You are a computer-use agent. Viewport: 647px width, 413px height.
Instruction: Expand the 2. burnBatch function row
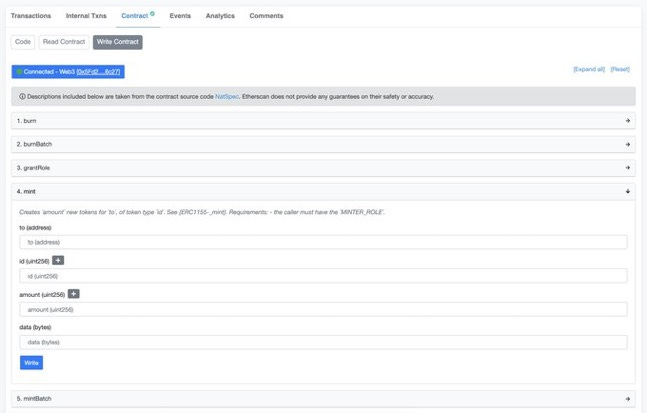[x=323, y=144]
